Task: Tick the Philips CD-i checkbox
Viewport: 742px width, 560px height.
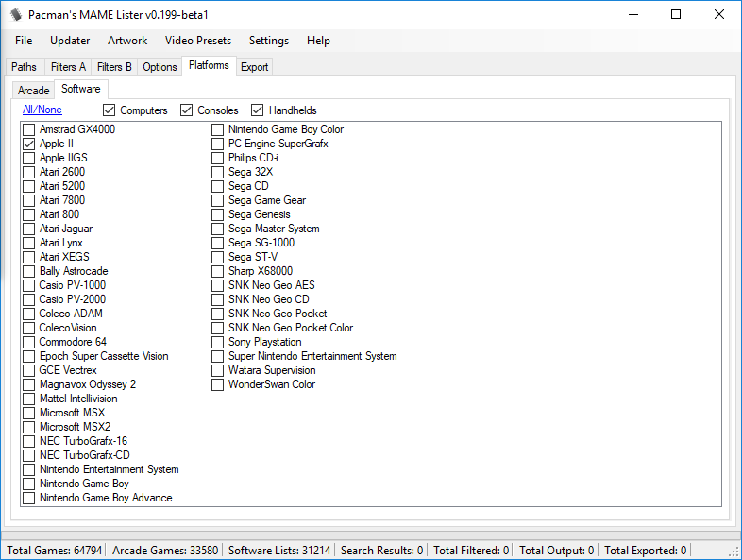Action: click(218, 158)
